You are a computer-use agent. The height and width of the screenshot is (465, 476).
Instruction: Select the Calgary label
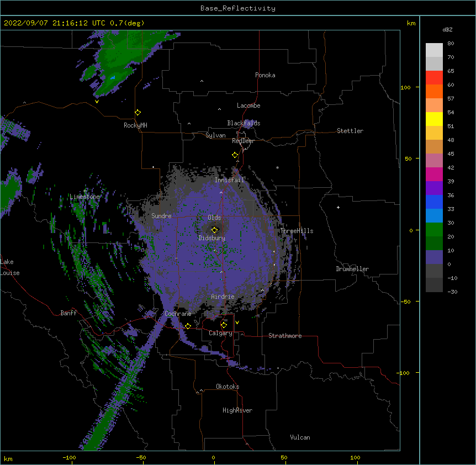click(220, 333)
